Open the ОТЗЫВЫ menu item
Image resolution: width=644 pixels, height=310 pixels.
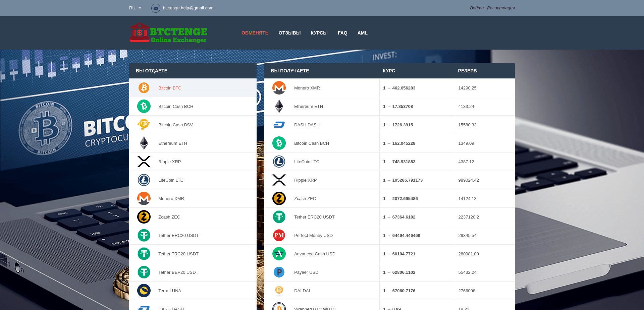289,33
